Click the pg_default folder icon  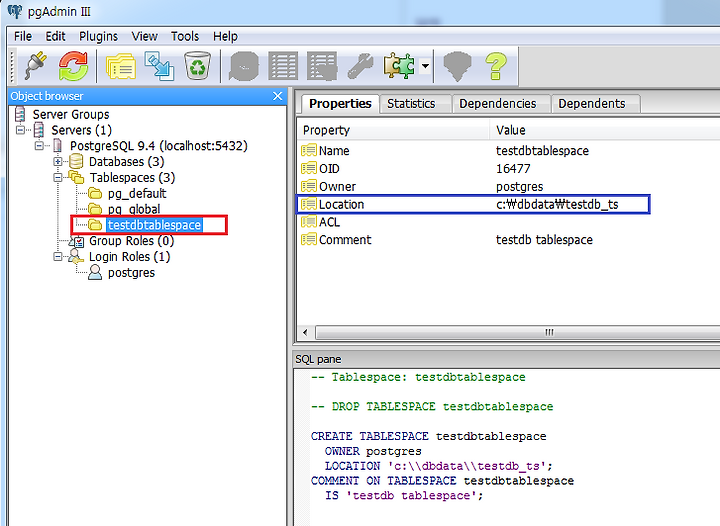(95, 193)
